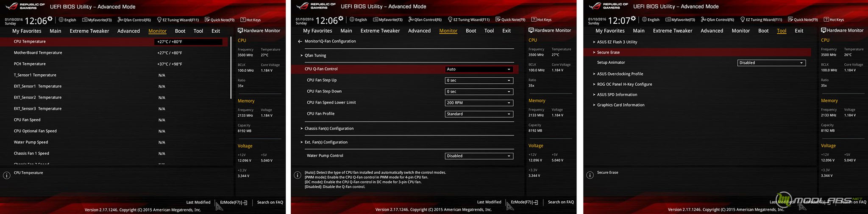Open Quick Note(F9) on Q-Fan Configuration screen
The height and width of the screenshot is (214, 868).
[x=510, y=20]
